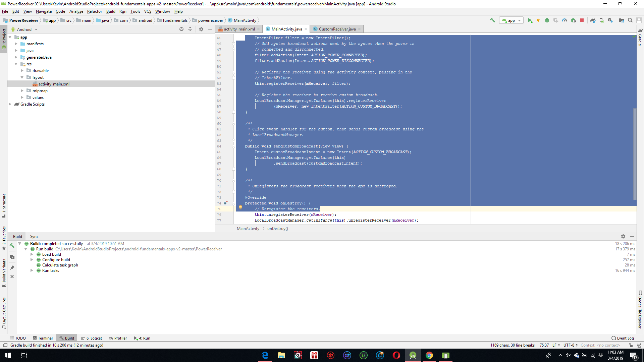Change the LF line separator setting

[x=556, y=345]
